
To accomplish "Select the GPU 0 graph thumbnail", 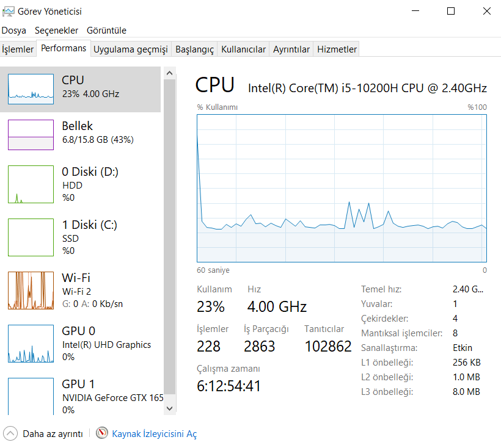I will [x=31, y=343].
